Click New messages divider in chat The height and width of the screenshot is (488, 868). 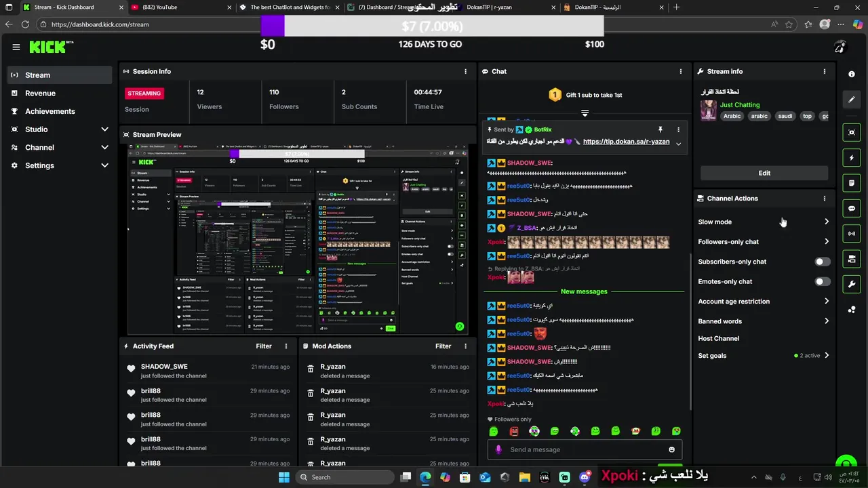coord(584,291)
